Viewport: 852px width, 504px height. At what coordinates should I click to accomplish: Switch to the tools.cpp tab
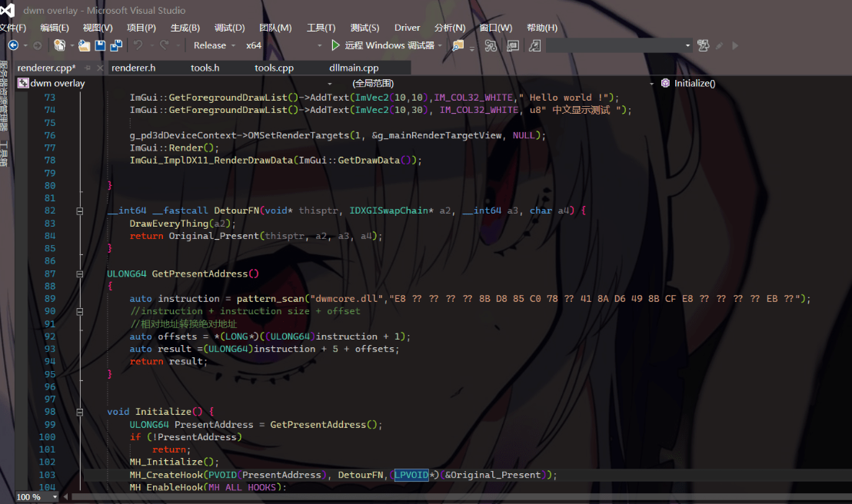274,68
